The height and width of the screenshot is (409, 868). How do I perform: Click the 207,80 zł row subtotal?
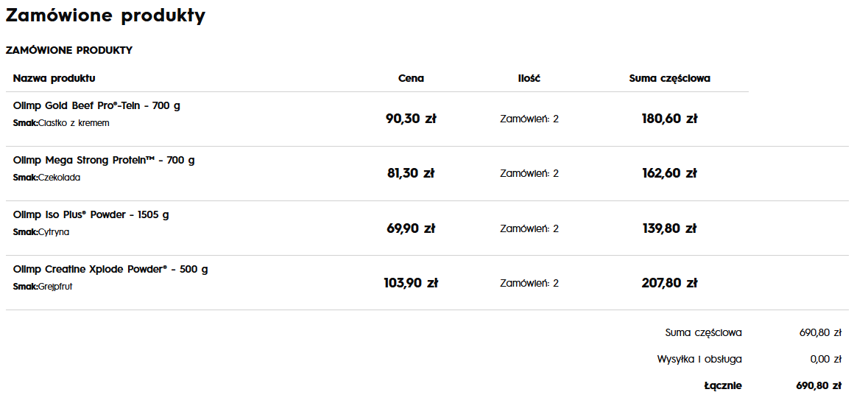(669, 283)
